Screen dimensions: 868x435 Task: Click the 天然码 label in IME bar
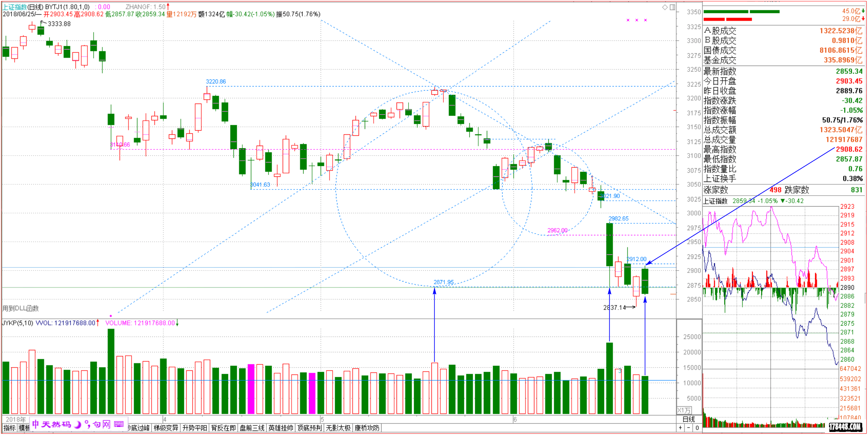pos(56,424)
